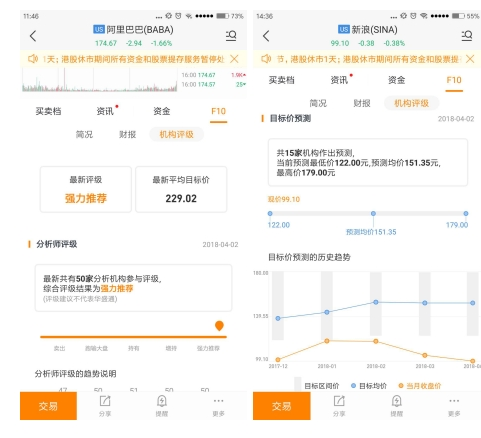The height and width of the screenshot is (438, 481).
Task: Switch to 资讯 tab on SINA screen
Action: click(x=339, y=80)
